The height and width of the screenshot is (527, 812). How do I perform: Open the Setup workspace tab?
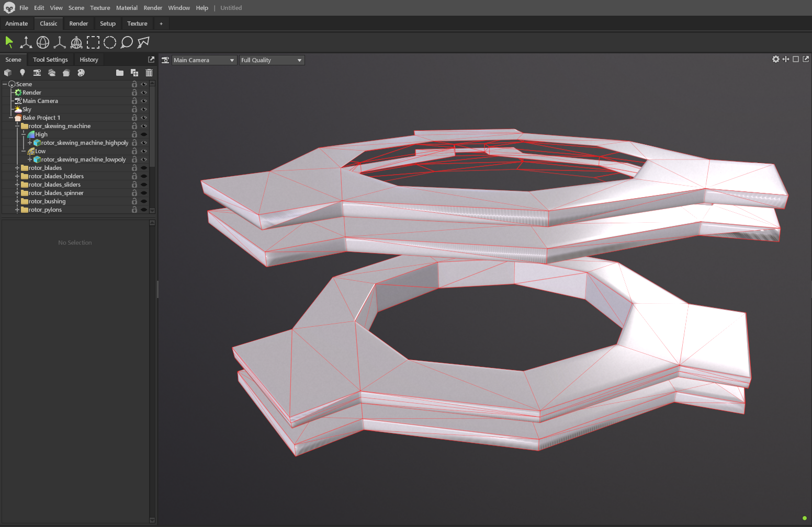coord(108,24)
